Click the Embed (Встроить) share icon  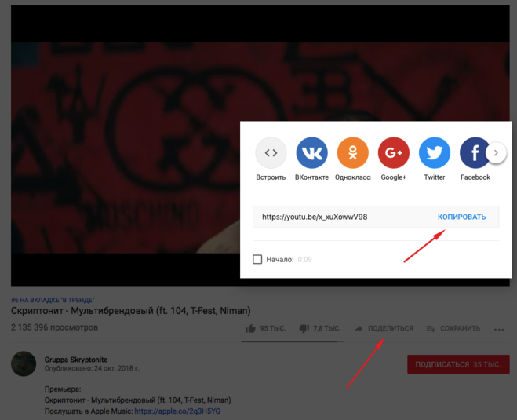tap(271, 153)
